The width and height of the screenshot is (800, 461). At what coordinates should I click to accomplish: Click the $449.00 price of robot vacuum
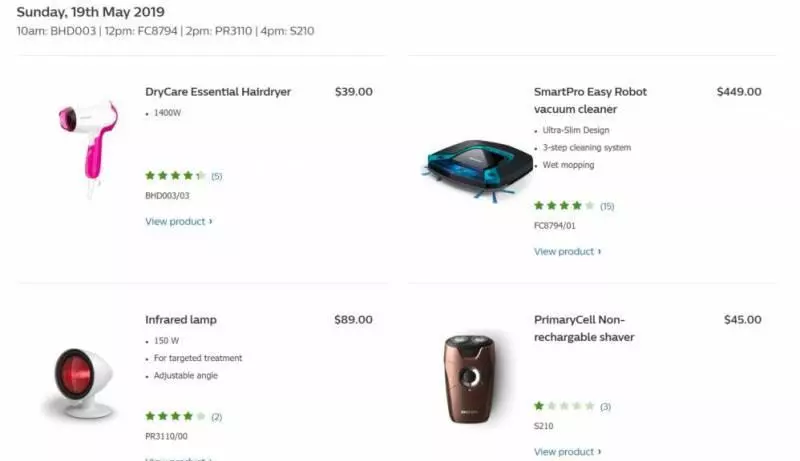[739, 92]
